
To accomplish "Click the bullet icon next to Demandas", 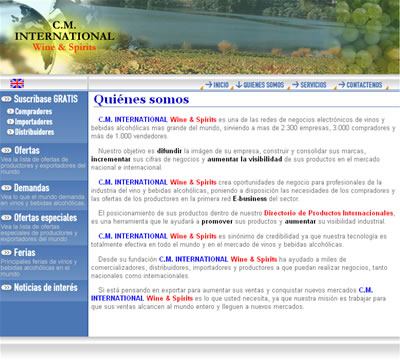I will pyautogui.click(x=6, y=188).
